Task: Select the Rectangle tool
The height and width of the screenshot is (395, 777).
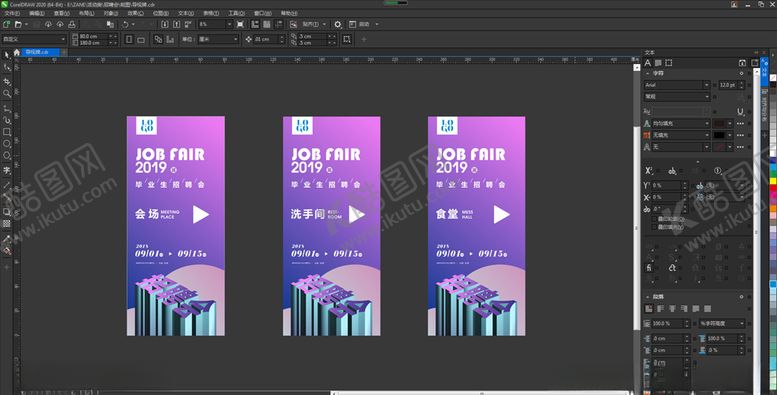Action: (7, 132)
